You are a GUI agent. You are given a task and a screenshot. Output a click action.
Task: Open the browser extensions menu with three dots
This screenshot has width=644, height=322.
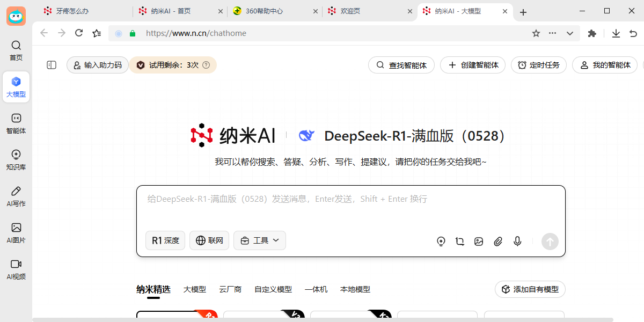point(552,33)
